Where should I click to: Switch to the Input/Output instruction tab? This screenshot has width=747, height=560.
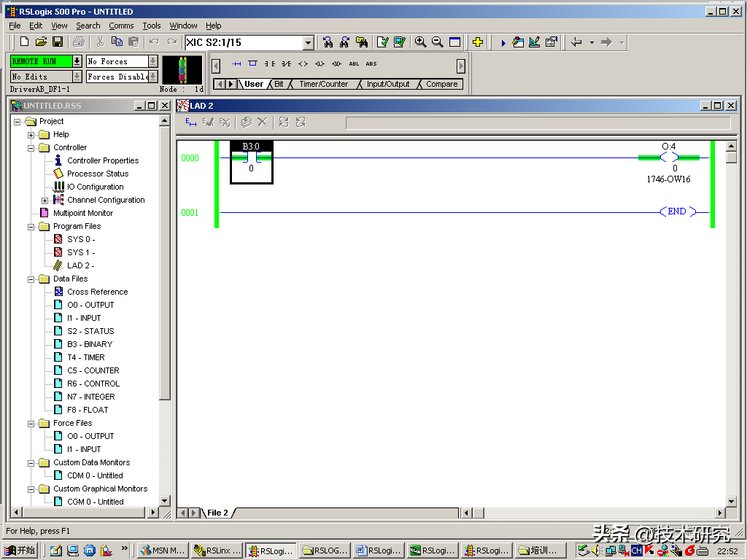click(x=387, y=85)
